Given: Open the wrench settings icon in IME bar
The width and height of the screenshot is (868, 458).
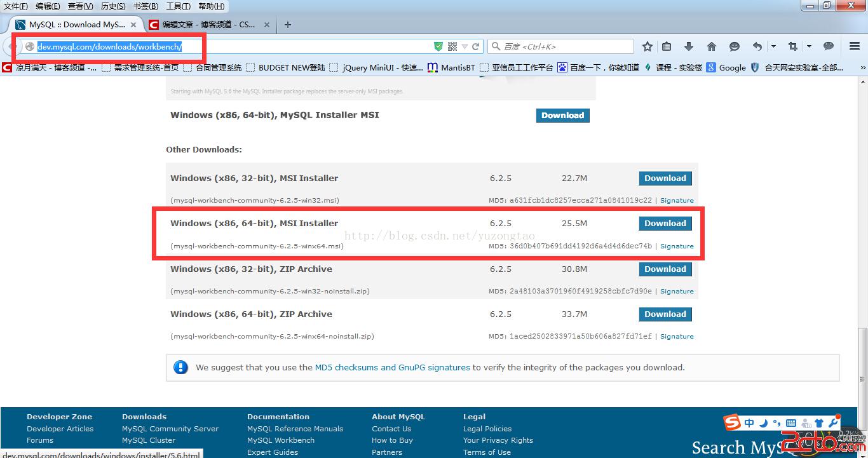Looking at the screenshot, I should tap(833, 423).
